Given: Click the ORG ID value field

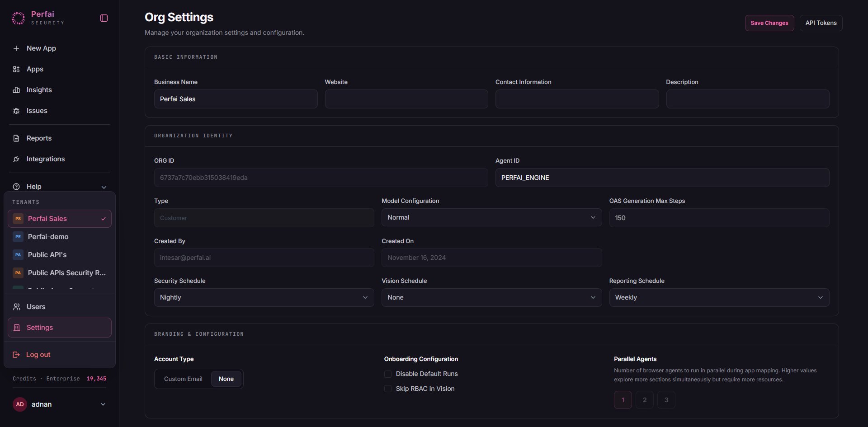Looking at the screenshot, I should (x=321, y=178).
